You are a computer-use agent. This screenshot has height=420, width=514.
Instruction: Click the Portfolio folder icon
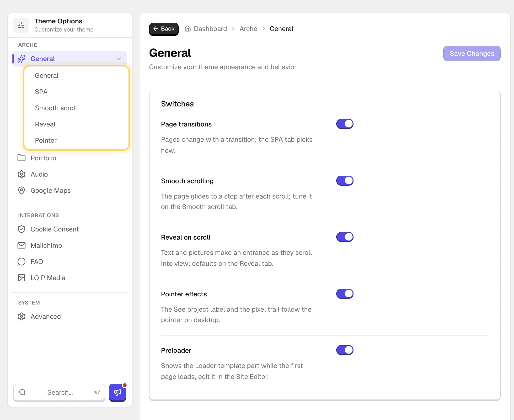[x=21, y=158]
